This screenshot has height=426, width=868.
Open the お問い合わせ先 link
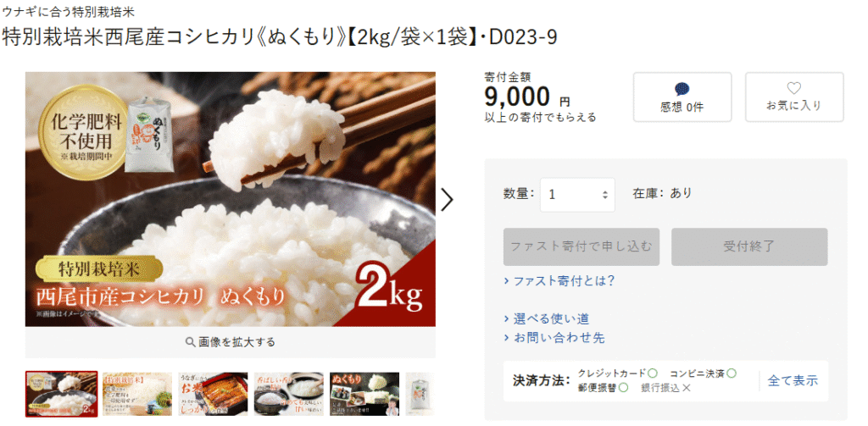click(x=554, y=337)
